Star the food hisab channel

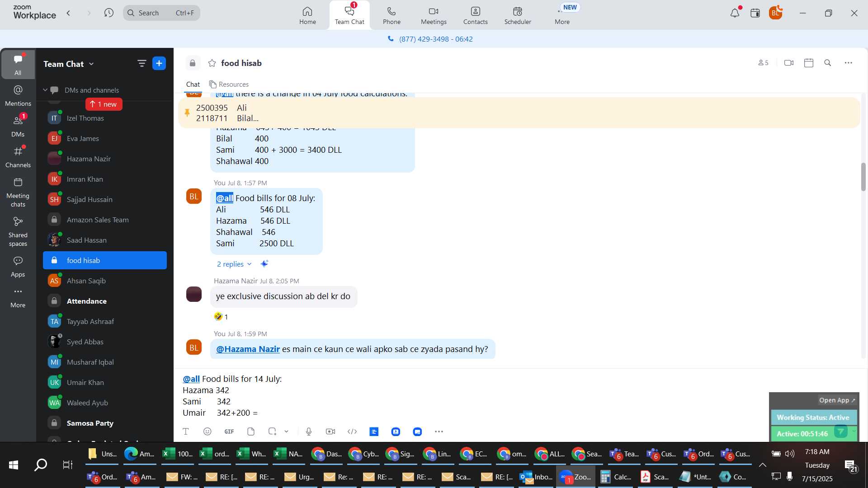pos(212,63)
